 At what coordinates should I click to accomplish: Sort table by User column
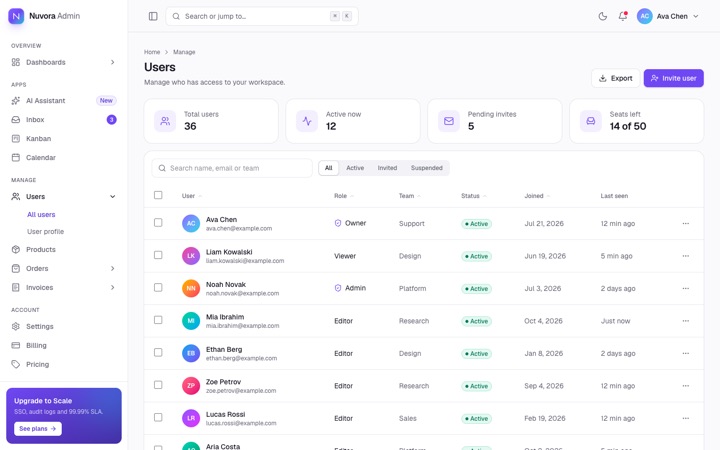point(191,196)
